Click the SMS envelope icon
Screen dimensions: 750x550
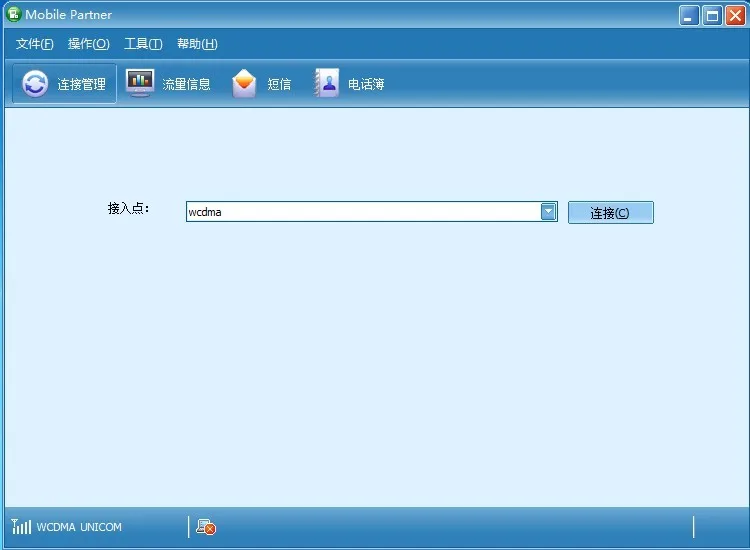pos(244,84)
